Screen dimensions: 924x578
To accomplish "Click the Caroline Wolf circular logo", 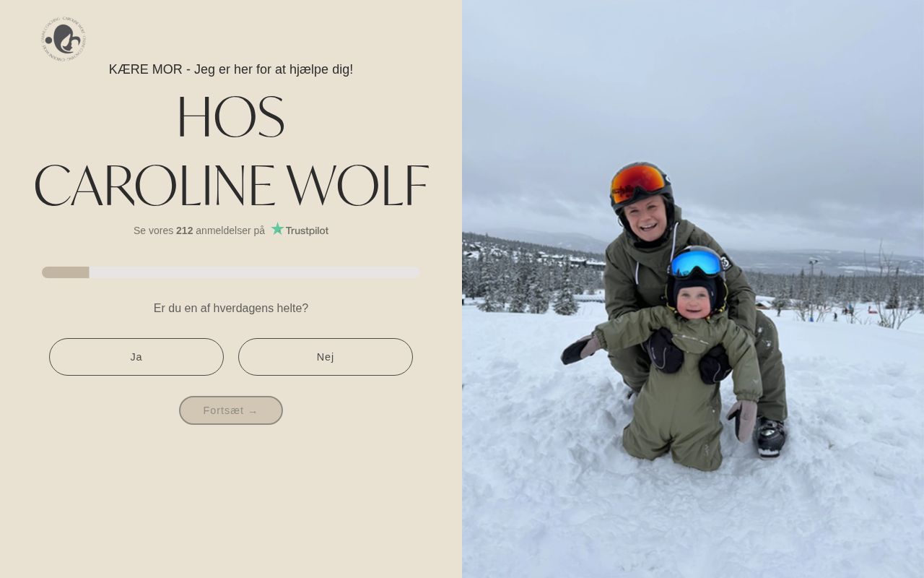I will tap(64, 38).
